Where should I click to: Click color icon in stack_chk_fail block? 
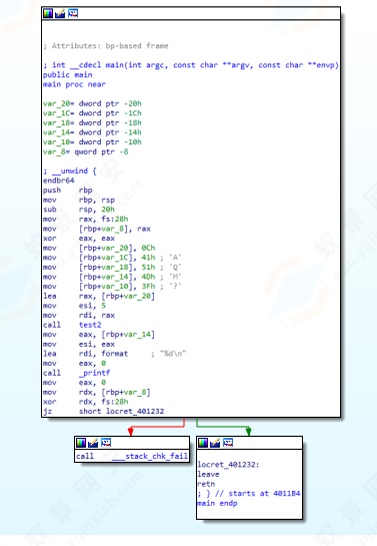tap(80, 443)
